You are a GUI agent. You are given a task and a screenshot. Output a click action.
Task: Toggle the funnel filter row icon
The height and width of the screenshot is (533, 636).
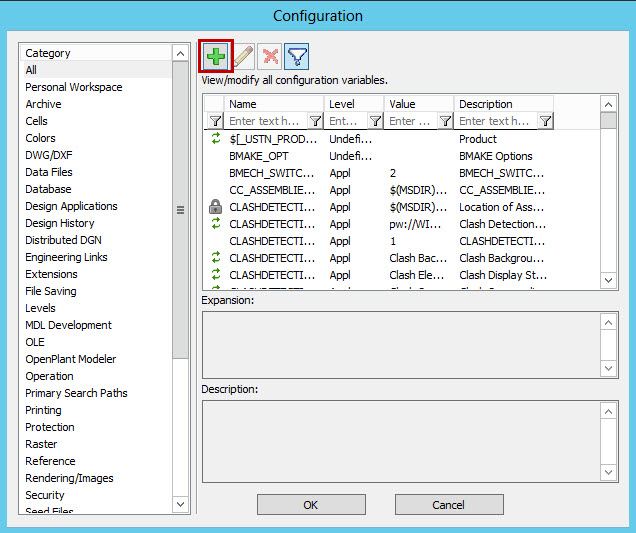pos(297,56)
